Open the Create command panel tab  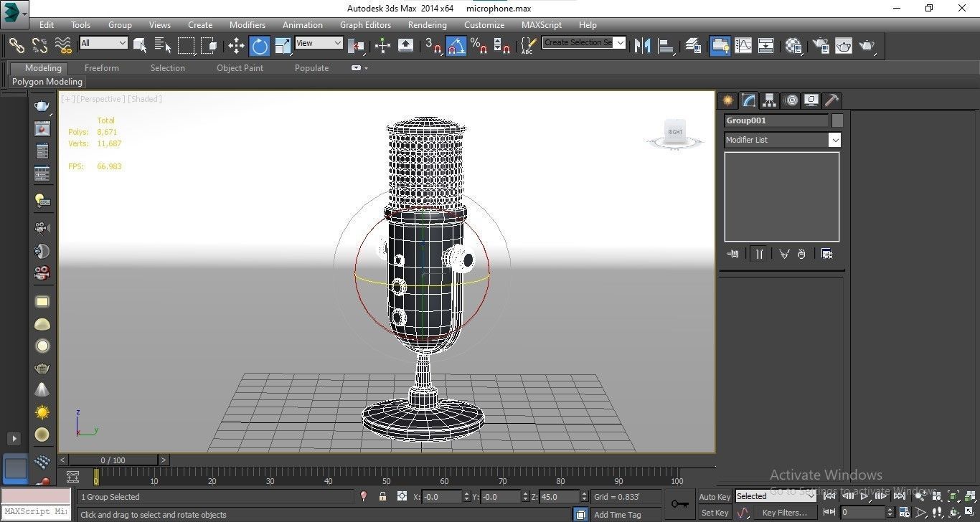[x=728, y=100]
